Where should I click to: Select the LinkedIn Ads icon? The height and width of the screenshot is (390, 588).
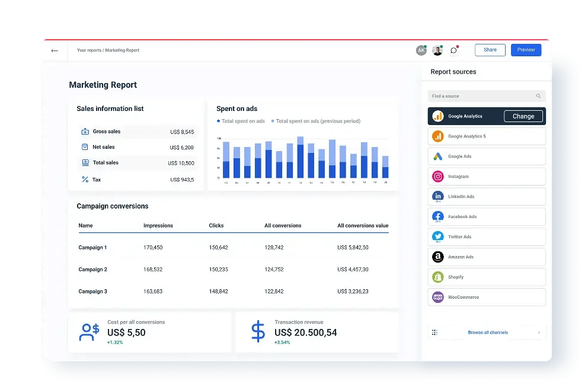(x=438, y=196)
